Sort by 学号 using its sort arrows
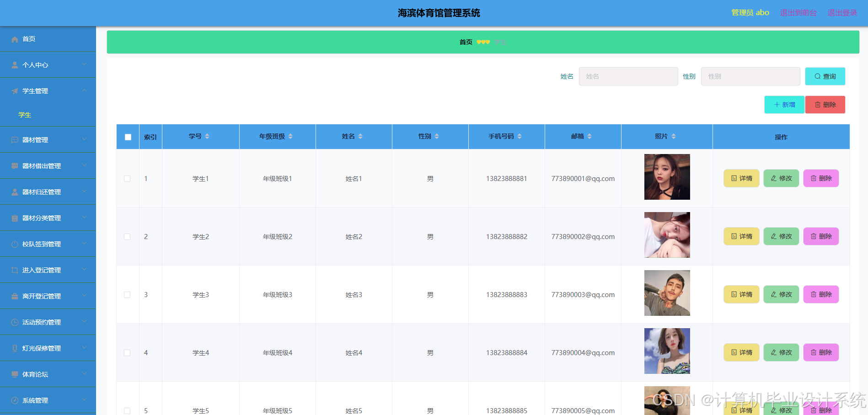Viewport: 868px width, 415px height. [x=207, y=136]
